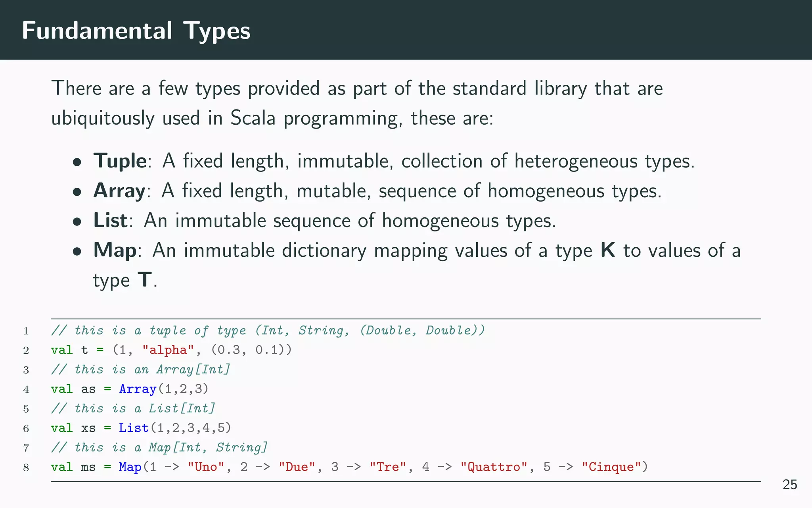Click the tuple type comment on line 1
812x508 pixels.
[x=268, y=331]
